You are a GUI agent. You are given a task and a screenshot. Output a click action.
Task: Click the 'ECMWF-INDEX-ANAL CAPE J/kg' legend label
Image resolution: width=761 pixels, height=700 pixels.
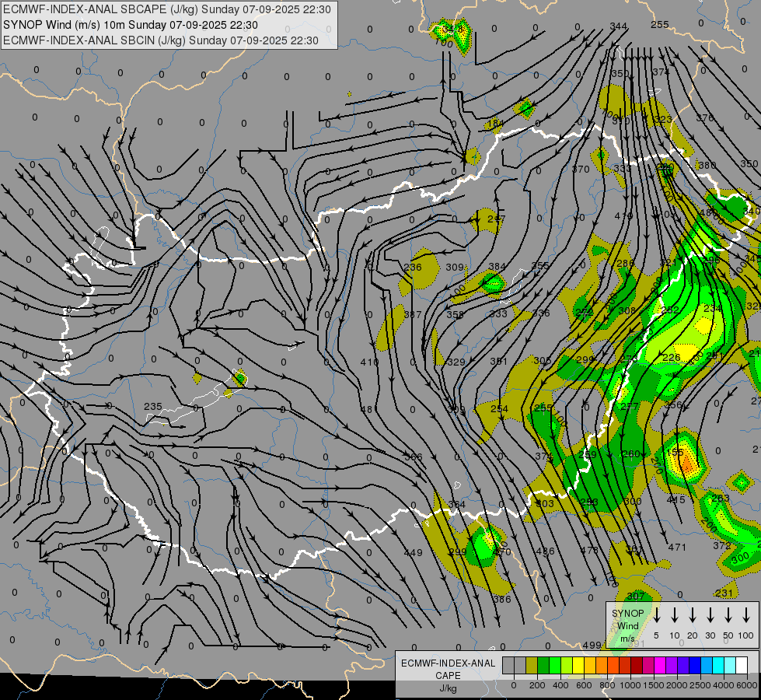click(x=448, y=675)
